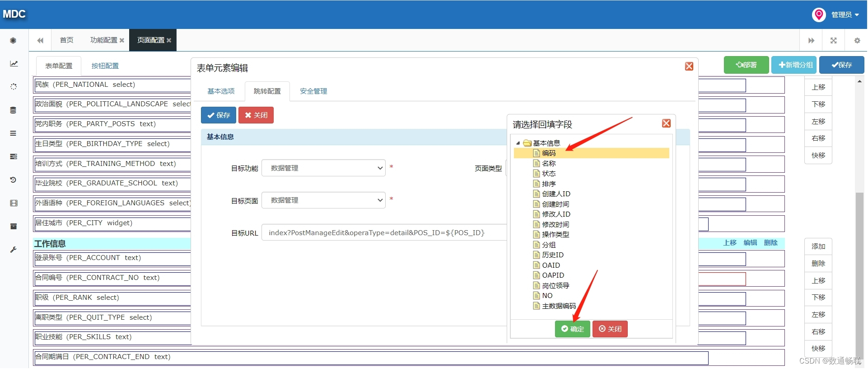Select the 创建时间 tree field
Viewport: 868px width, 369px height.
point(555,204)
